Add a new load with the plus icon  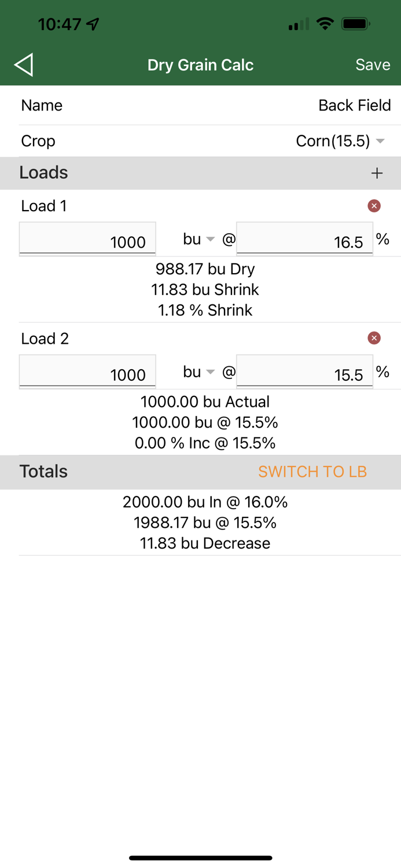(377, 172)
